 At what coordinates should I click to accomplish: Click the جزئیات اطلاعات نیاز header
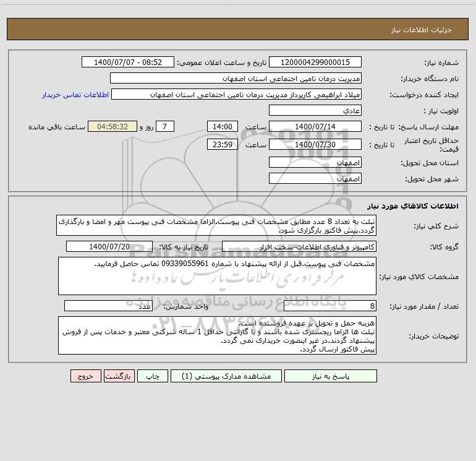(x=422, y=30)
